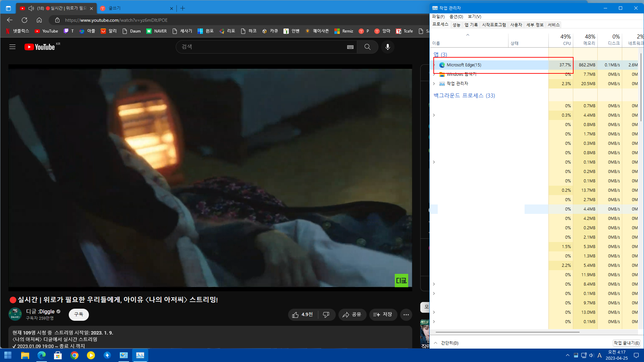The height and width of the screenshot is (362, 644).
Task: Switch to the 시작프로그램 tab
Action: tap(494, 25)
